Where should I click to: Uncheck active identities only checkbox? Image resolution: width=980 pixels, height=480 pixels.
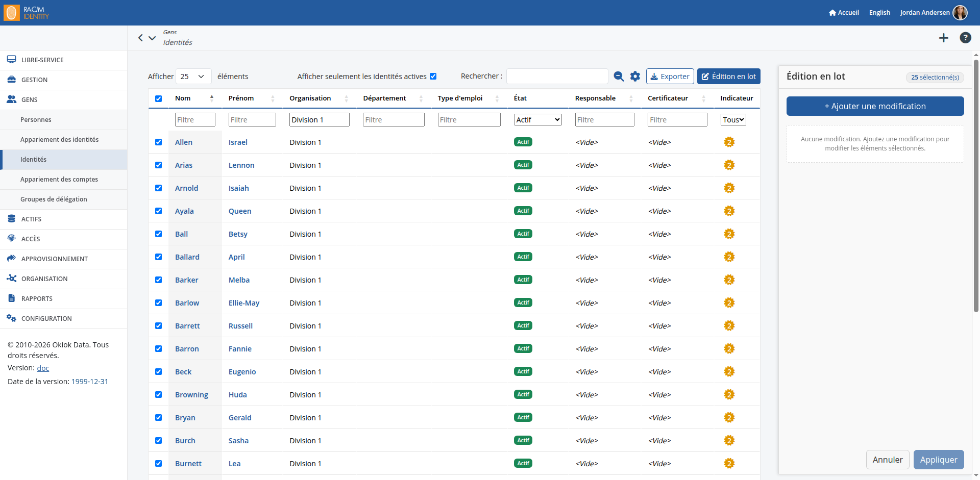tap(433, 77)
